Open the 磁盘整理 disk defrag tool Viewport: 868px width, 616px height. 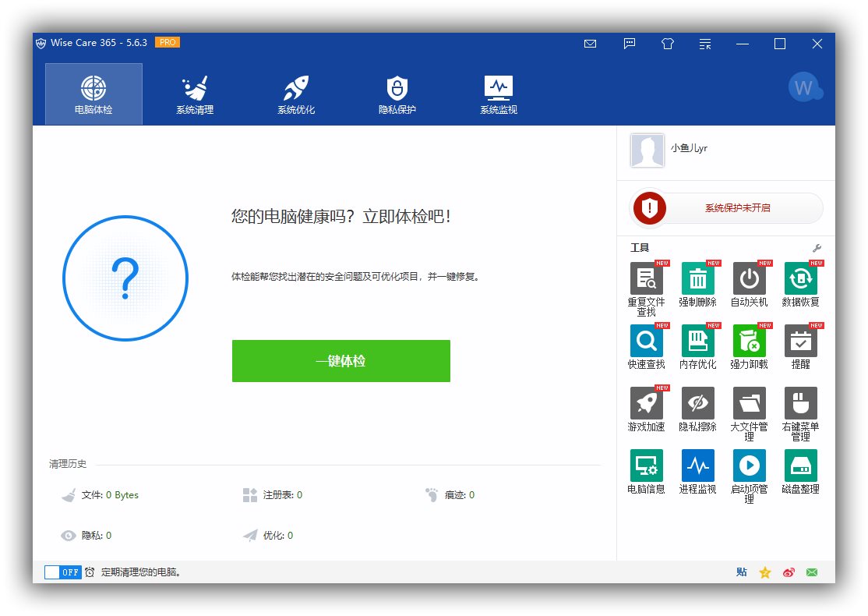click(800, 466)
